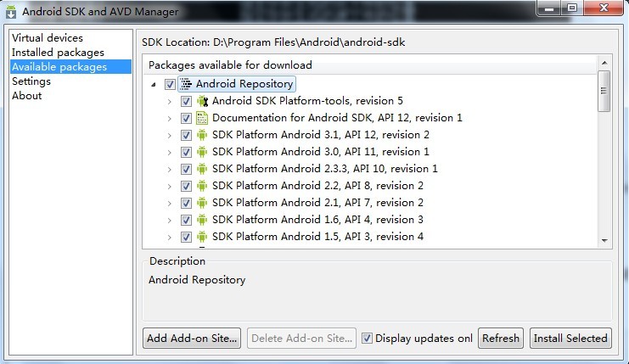Click the android icon for Android 2.1 platform

point(202,203)
